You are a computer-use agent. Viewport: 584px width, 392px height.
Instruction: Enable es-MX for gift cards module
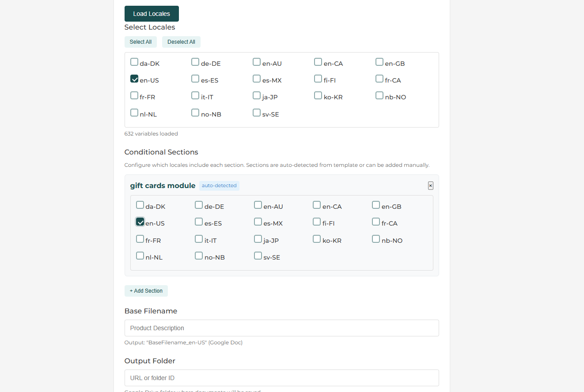[x=258, y=222]
